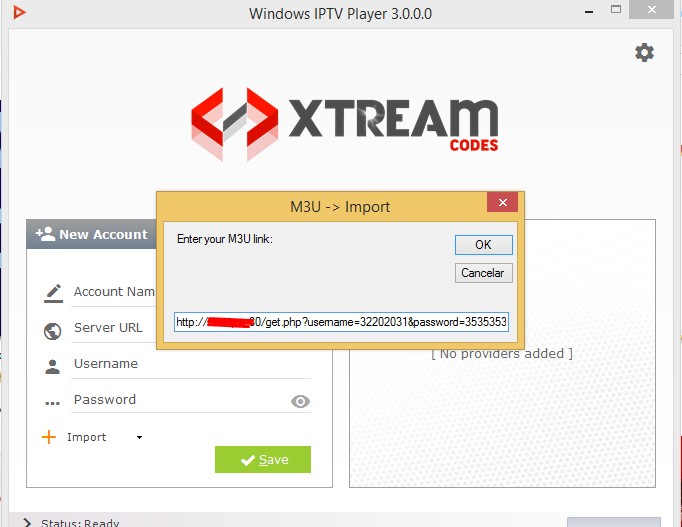
Task: Click the New Account add-user icon
Action: [45, 234]
